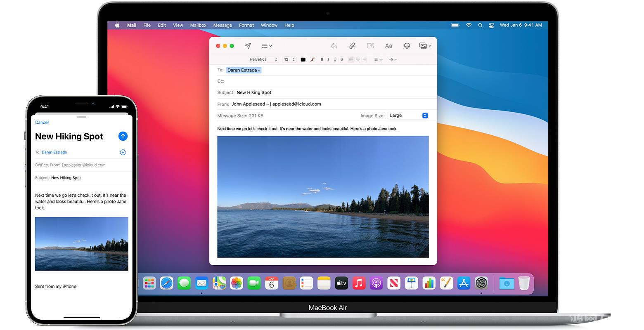Open the Helvetica font dropdown

pos(263,59)
